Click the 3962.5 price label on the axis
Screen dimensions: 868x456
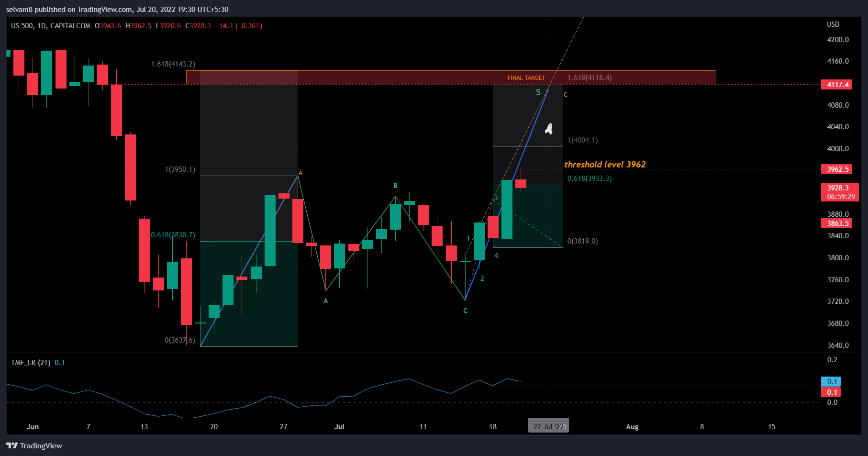coord(837,169)
